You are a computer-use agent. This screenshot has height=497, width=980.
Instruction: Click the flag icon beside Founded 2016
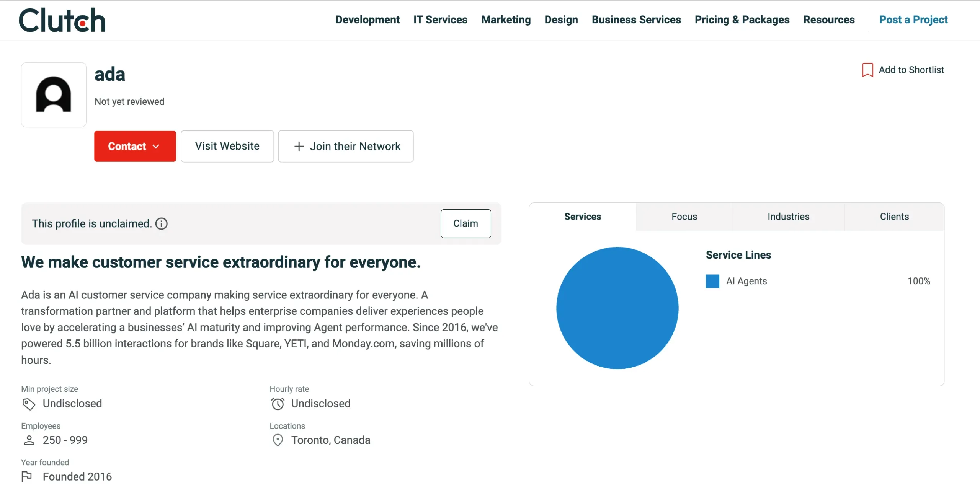[x=28, y=476]
